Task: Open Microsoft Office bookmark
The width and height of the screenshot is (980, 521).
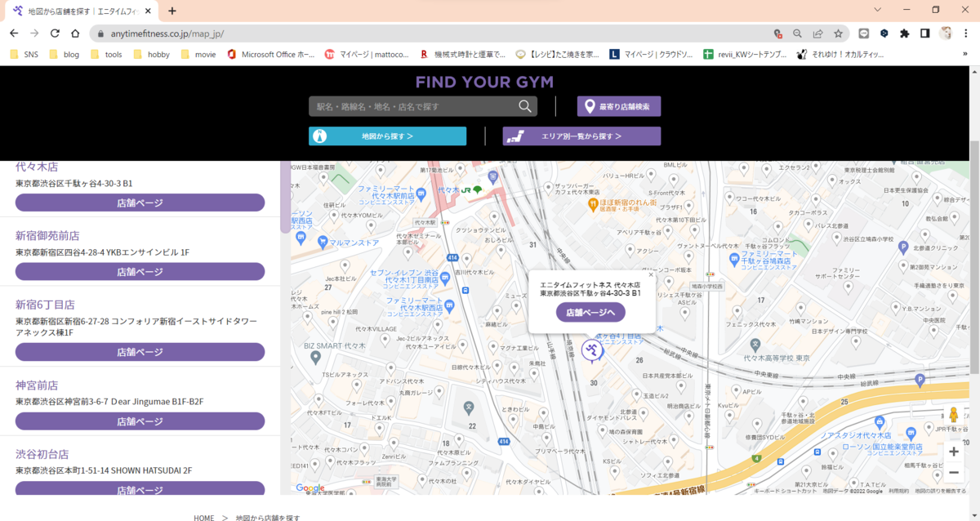Action: click(270, 55)
